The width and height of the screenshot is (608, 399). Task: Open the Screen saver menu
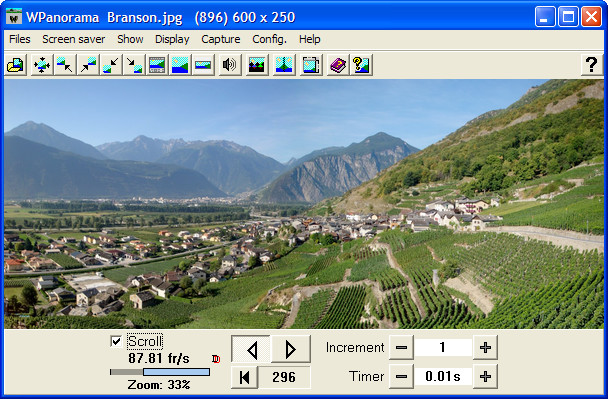[x=74, y=39]
